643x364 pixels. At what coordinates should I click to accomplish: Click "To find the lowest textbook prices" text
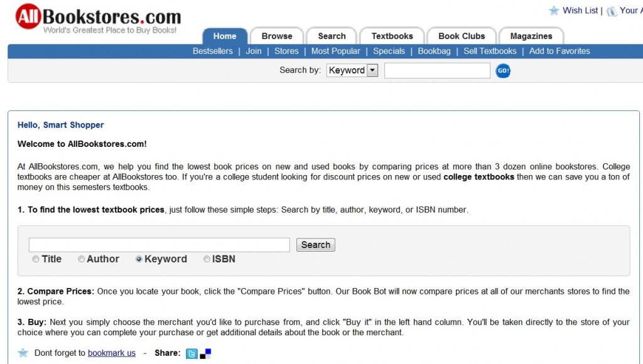point(96,210)
